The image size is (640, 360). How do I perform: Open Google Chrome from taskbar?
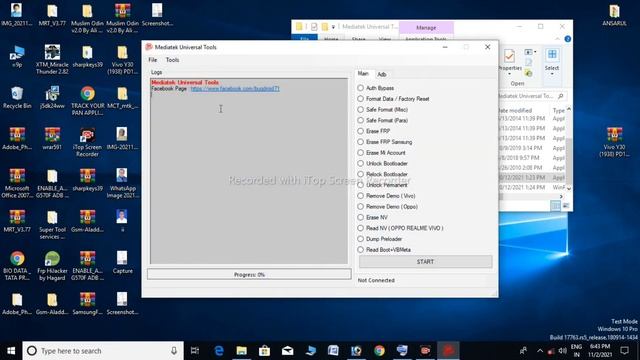(x=379, y=350)
